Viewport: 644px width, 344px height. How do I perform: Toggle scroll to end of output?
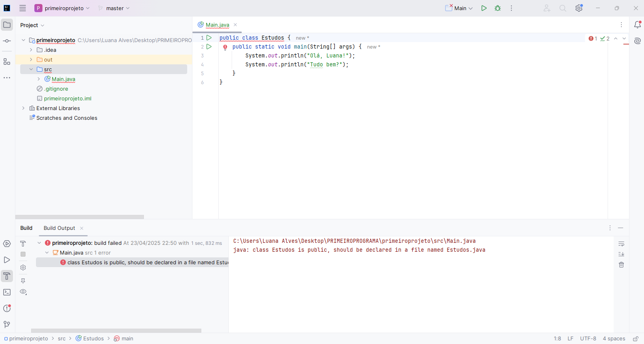(x=621, y=254)
